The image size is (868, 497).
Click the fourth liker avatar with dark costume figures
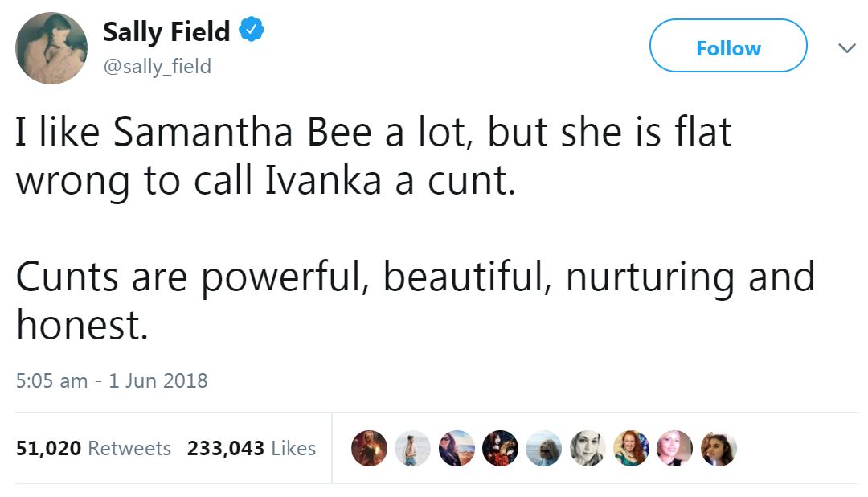click(x=500, y=449)
